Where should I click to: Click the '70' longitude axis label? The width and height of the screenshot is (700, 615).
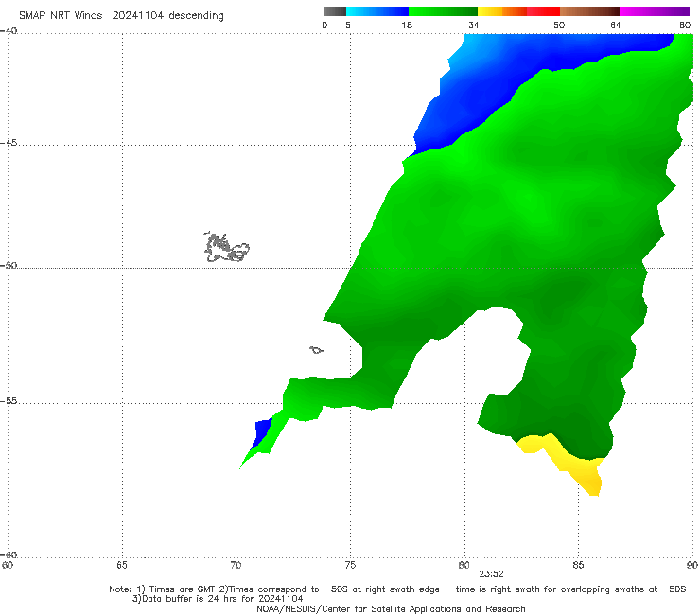[x=236, y=565]
